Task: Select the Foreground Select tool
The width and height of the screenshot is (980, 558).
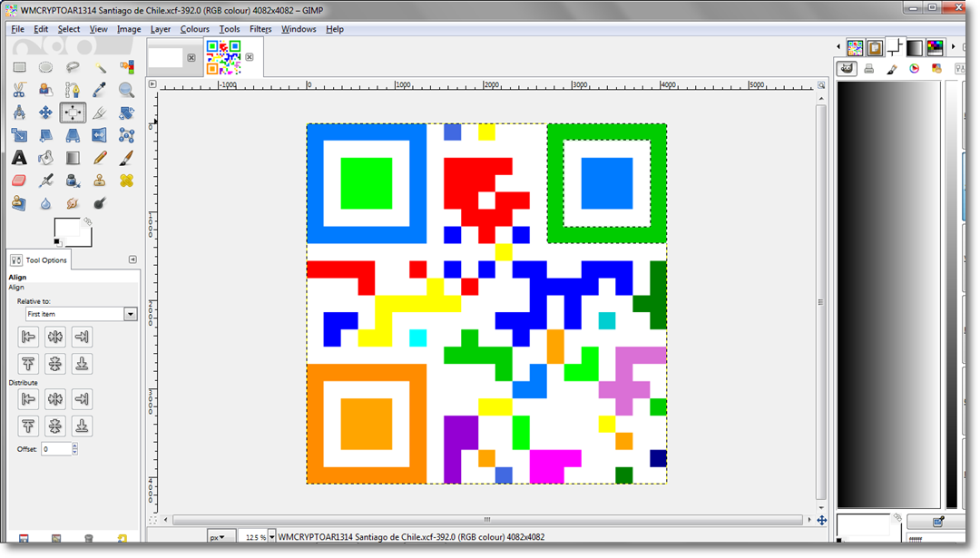Action: point(45,90)
